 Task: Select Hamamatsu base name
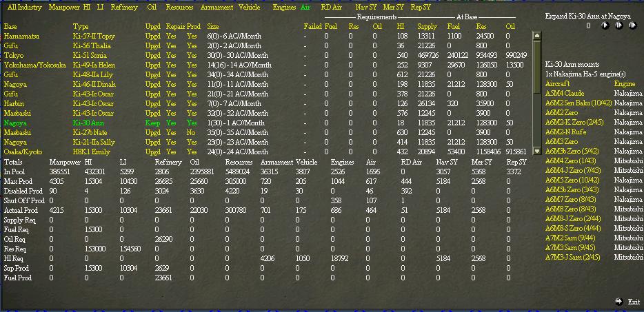point(21,36)
